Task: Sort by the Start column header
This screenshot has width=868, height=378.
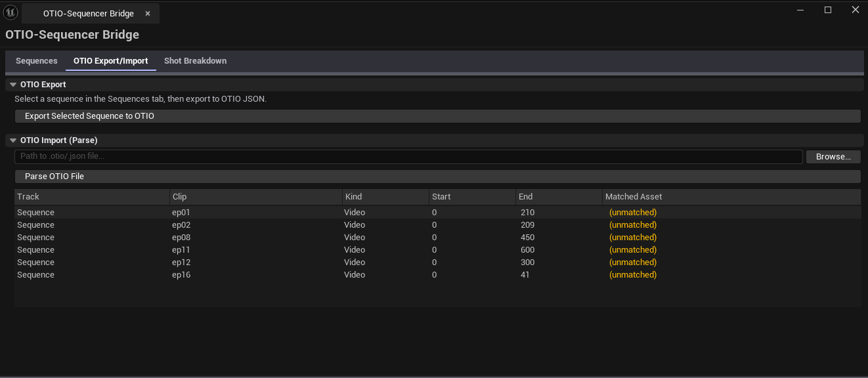Action: 472,197
